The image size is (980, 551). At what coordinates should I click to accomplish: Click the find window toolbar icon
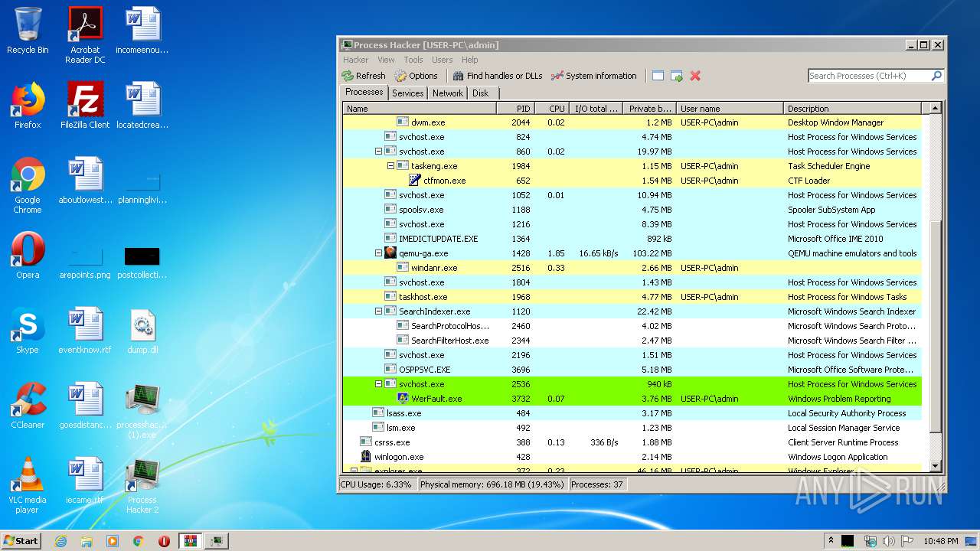[658, 76]
